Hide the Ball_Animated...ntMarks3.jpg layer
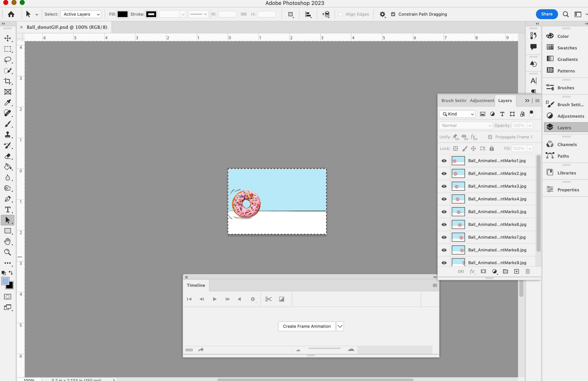The image size is (588, 381). coord(444,186)
